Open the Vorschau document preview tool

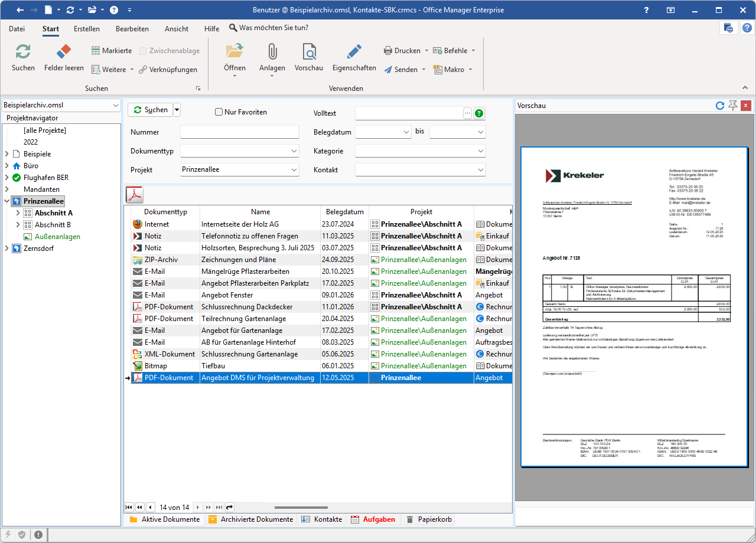pos(309,52)
